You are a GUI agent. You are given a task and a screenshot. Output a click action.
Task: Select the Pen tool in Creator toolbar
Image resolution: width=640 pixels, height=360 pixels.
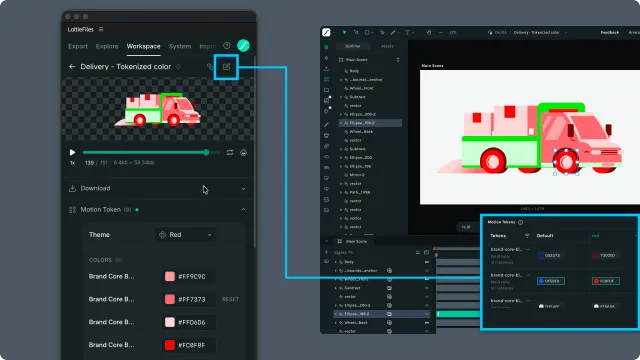pos(382,32)
